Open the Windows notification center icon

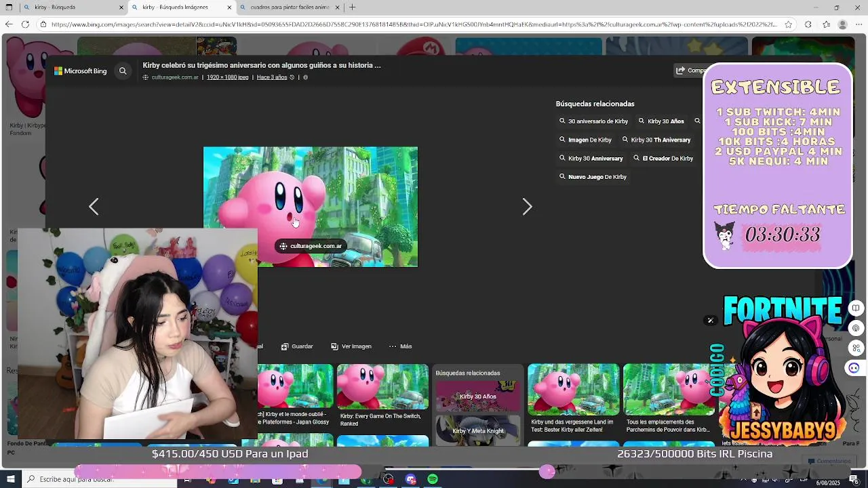(854, 479)
